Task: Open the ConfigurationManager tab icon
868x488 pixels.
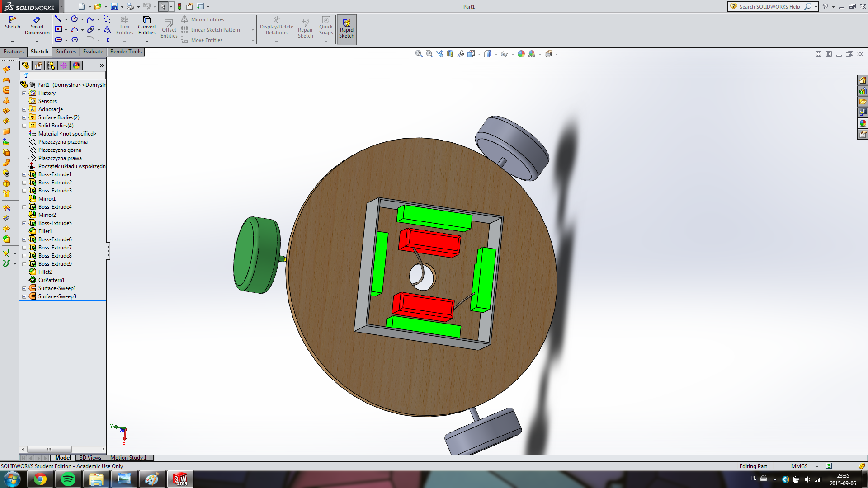Action: [x=51, y=66]
